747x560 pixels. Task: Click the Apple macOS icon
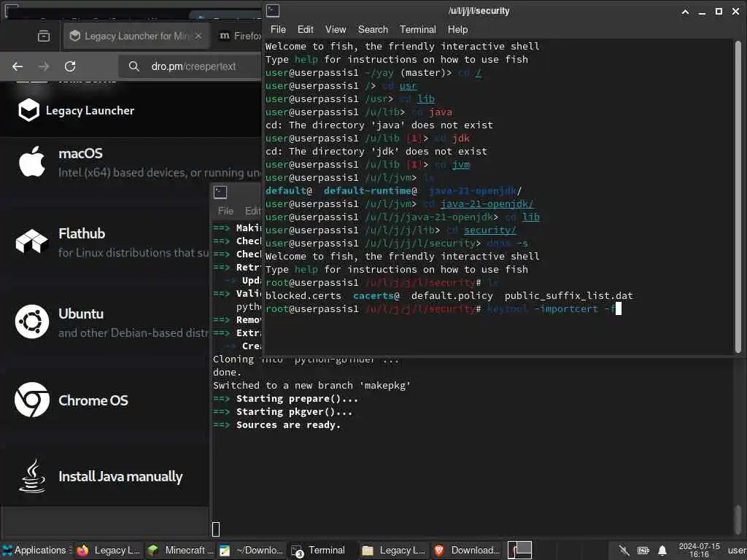pyautogui.click(x=32, y=161)
